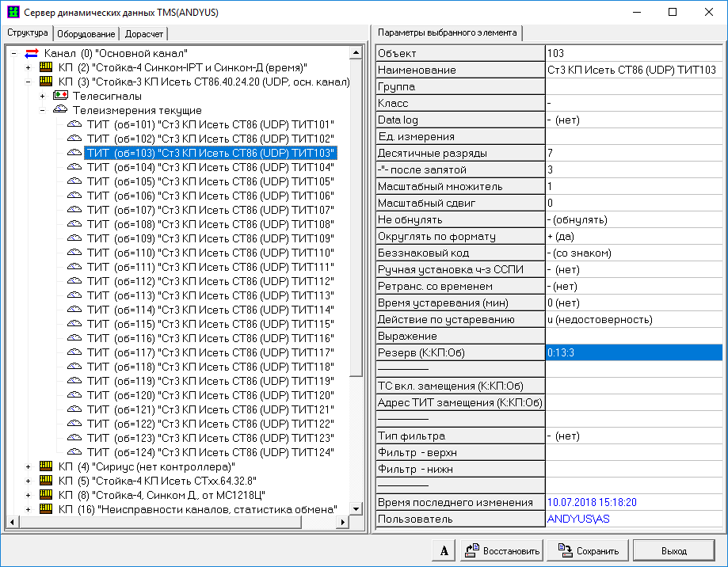Expand the Телесигналы branch

tap(43, 96)
